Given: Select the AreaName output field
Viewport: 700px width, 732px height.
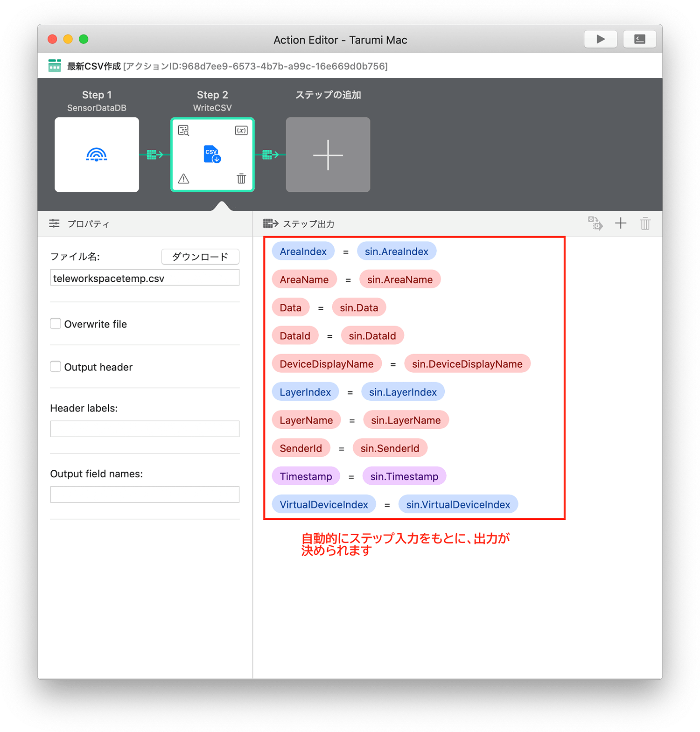Looking at the screenshot, I should coord(304,279).
